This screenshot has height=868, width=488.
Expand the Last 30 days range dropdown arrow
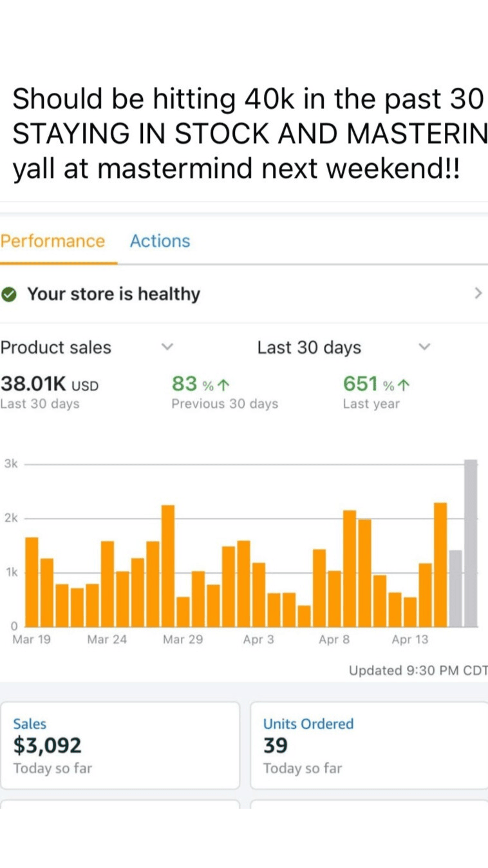(424, 347)
